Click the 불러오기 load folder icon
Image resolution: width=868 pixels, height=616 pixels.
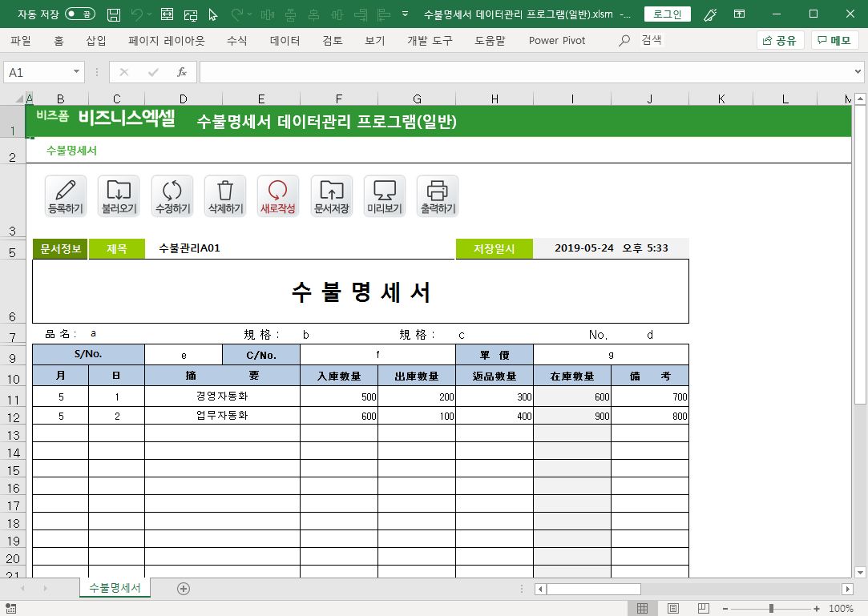pyautogui.click(x=119, y=196)
